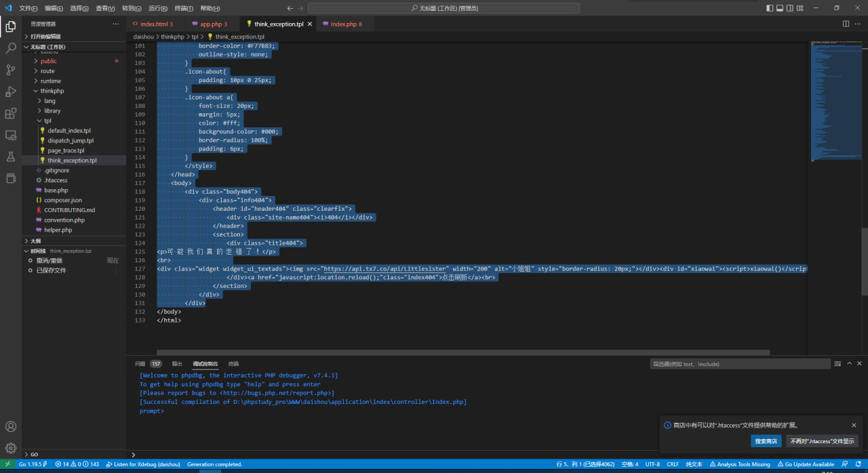Click the Accounts icon in activity bar
Screen dimensions: 868x473
[x=11, y=426]
